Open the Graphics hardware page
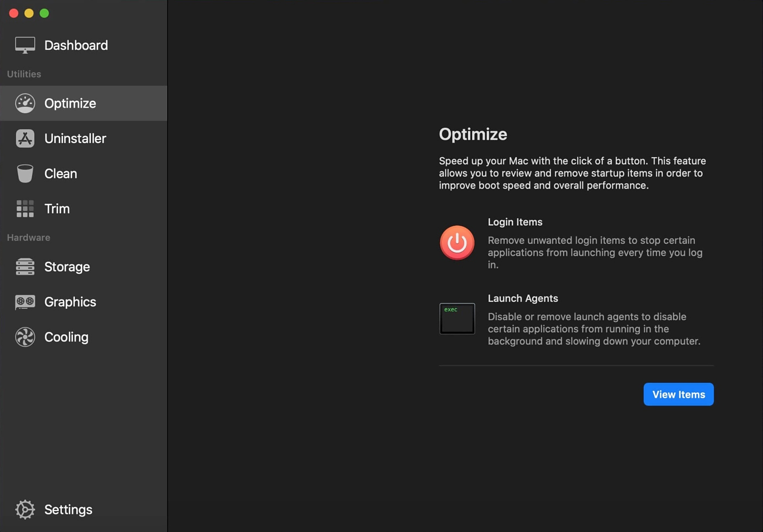 (84, 302)
